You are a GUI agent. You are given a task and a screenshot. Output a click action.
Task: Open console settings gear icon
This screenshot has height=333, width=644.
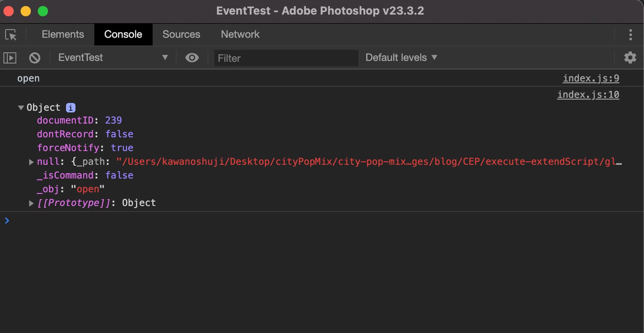[x=630, y=58]
